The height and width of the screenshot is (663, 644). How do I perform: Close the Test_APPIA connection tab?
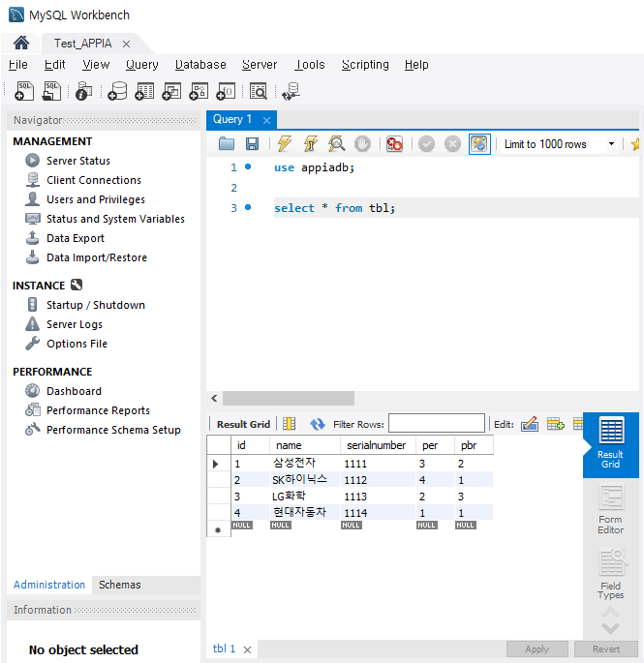point(126,44)
